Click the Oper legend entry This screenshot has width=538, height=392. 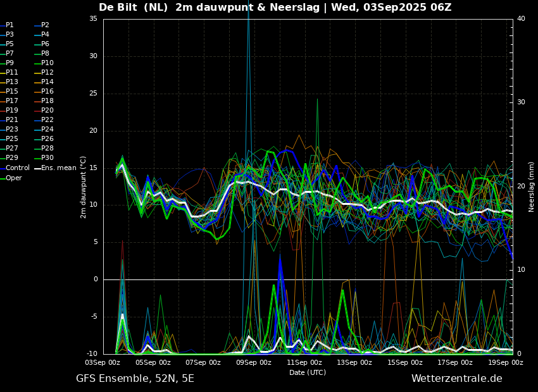(x=14, y=178)
